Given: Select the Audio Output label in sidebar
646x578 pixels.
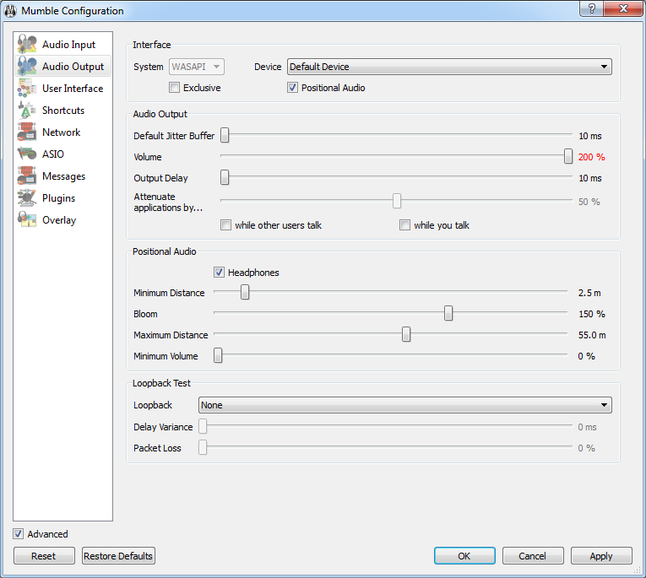Looking at the screenshot, I should [73, 67].
